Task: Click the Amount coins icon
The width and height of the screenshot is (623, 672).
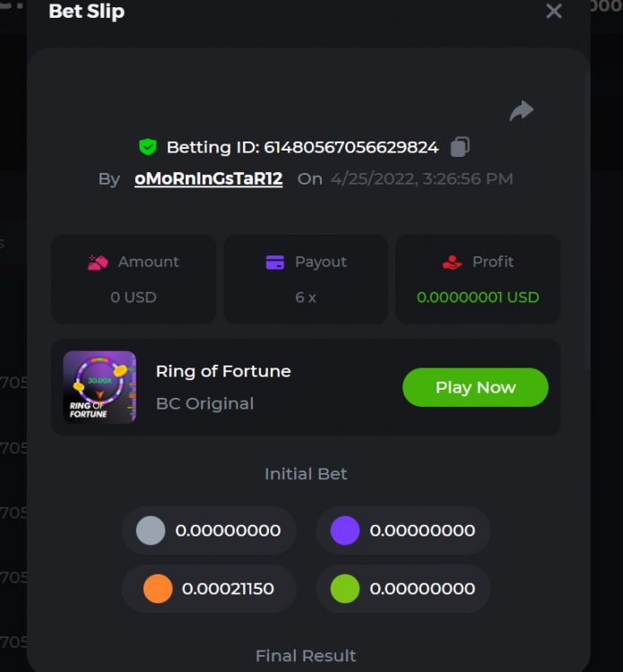Action: (x=98, y=262)
